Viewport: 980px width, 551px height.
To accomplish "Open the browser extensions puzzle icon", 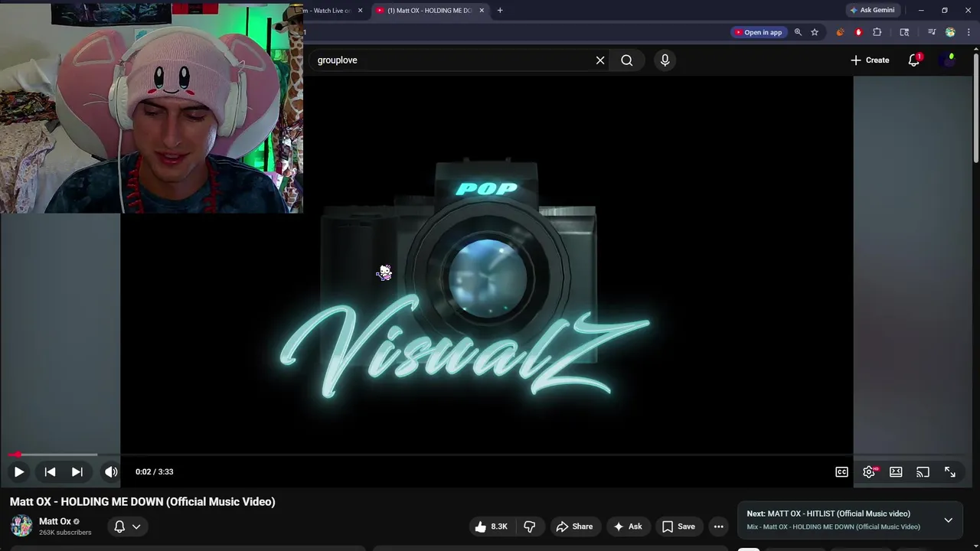I will 877,32.
